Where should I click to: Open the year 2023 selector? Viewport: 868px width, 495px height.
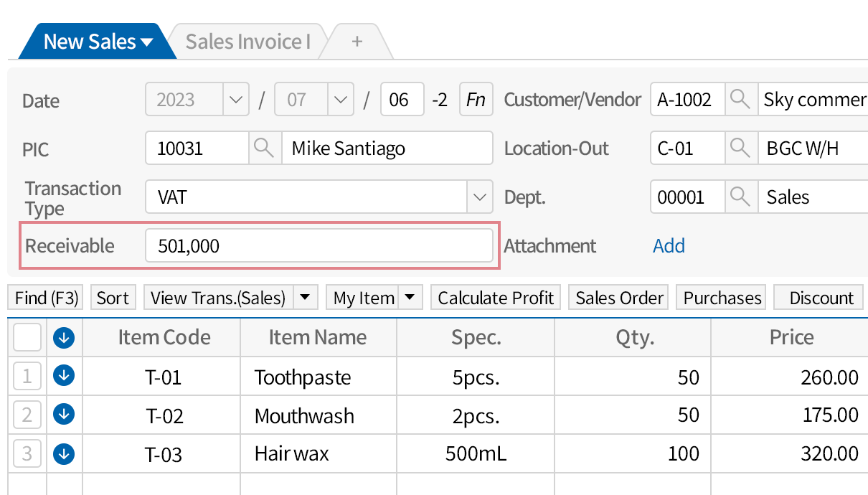point(235,100)
